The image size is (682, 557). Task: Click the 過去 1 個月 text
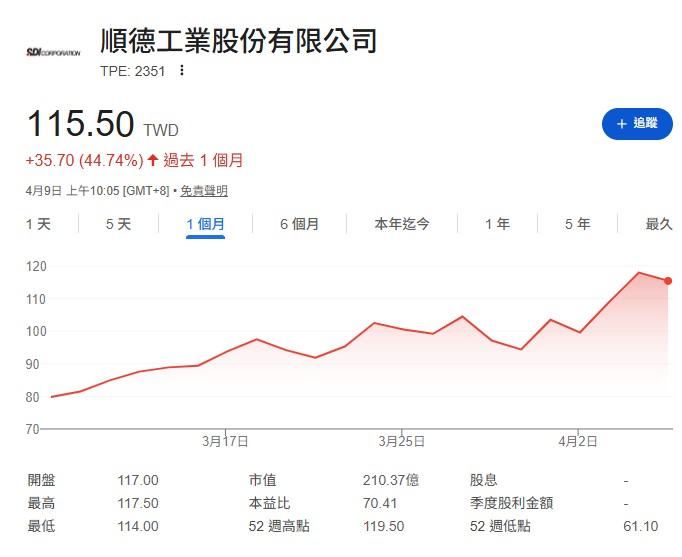(203, 160)
